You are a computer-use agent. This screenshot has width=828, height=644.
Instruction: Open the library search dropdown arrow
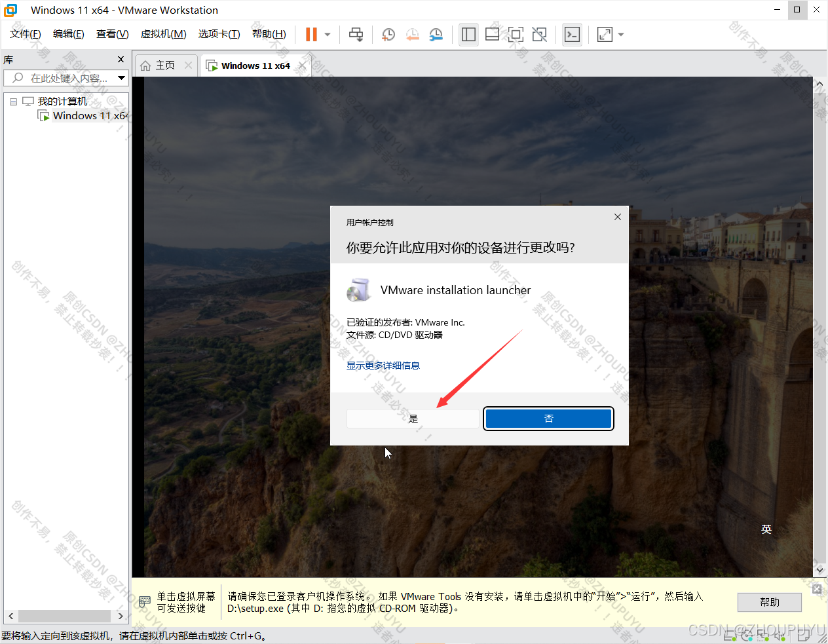coord(121,78)
